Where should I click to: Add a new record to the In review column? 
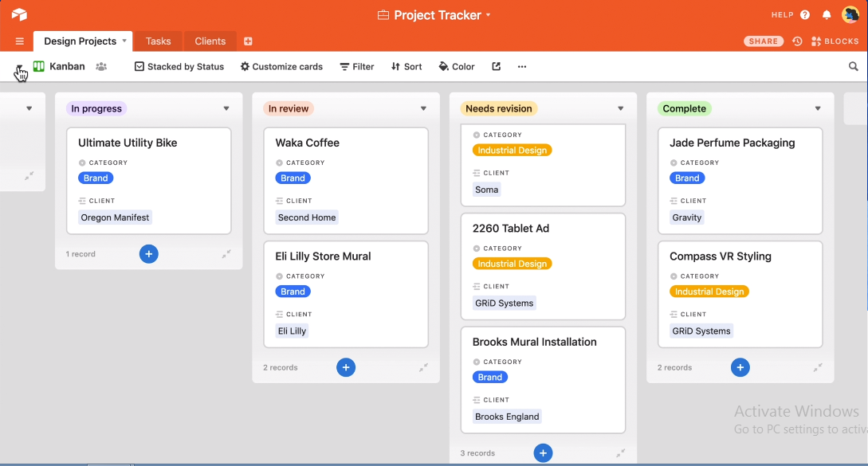pos(346,367)
